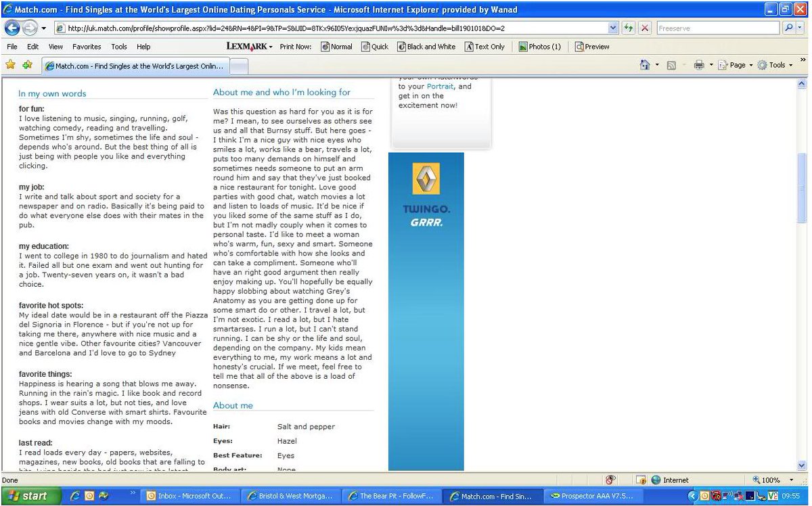Open the View menu
The height and width of the screenshot is (506, 812).
point(55,47)
